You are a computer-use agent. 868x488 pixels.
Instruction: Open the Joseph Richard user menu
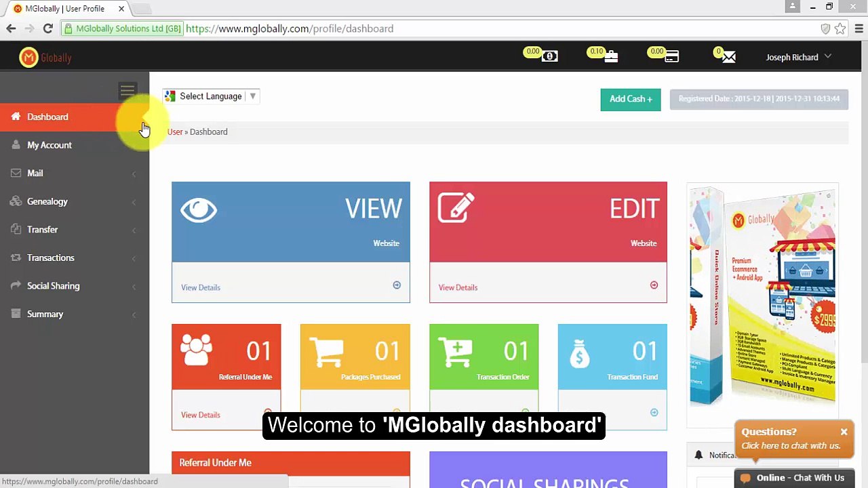(798, 58)
